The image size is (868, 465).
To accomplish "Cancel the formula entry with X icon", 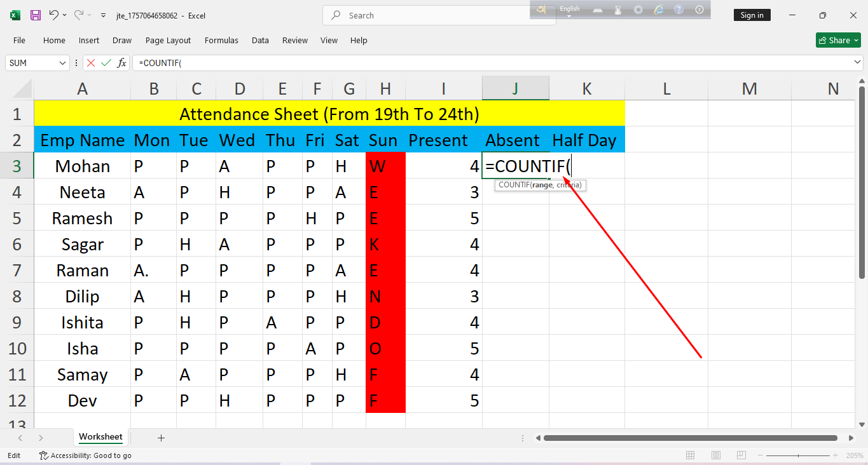I will pyautogui.click(x=91, y=63).
